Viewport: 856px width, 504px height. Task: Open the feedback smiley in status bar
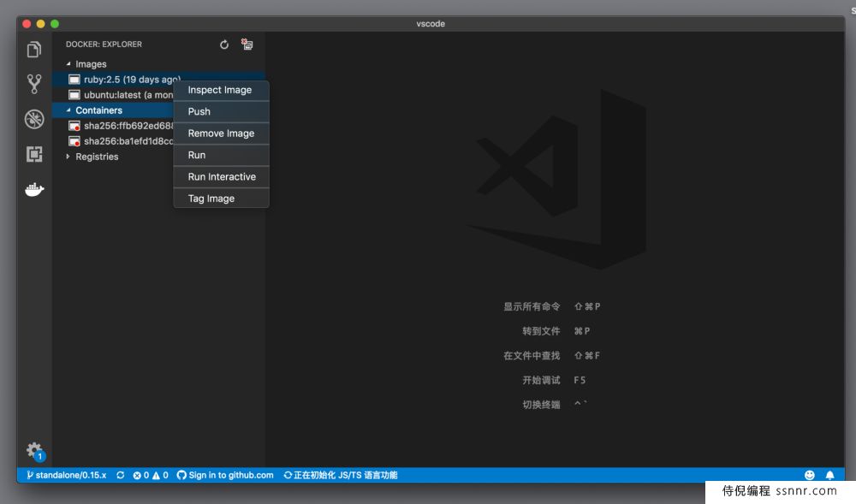pos(810,475)
